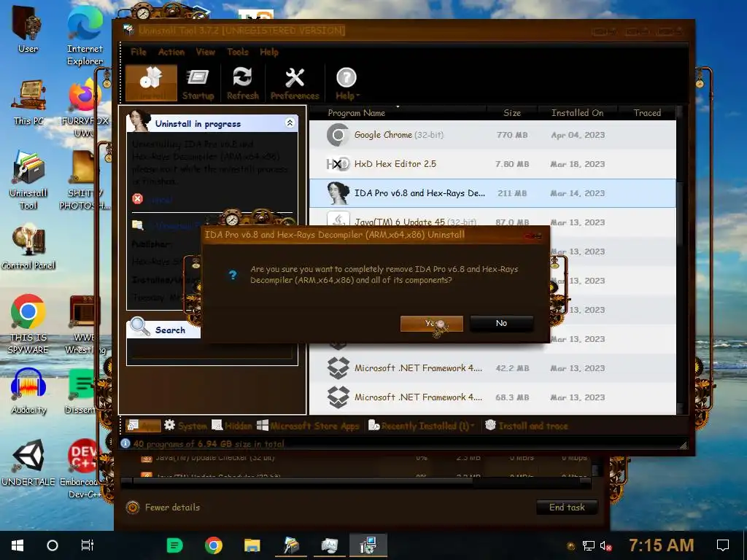Open the Audacity desktop icon
This screenshot has height=560, width=747.
(28, 391)
